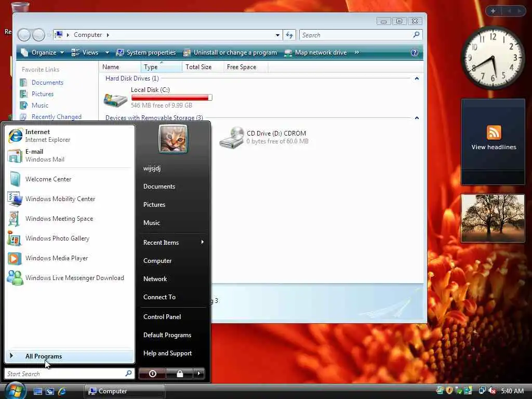Open Internet Explorer quick launch icon
The height and width of the screenshot is (399, 532).
(62, 391)
